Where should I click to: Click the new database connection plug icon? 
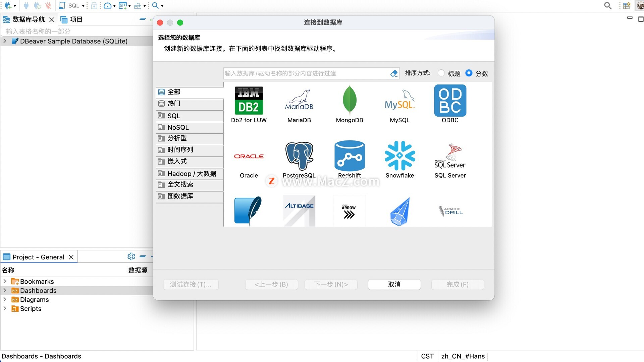(x=8, y=6)
